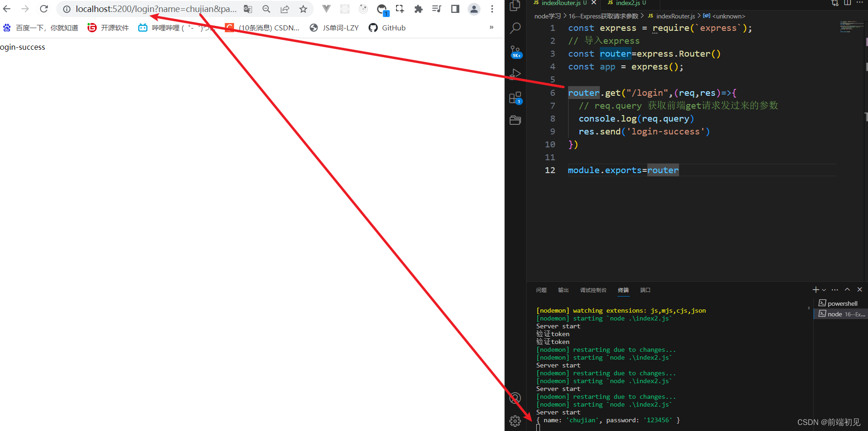Open the media control queue icon
Screen dimensions: 868x431
437,9
